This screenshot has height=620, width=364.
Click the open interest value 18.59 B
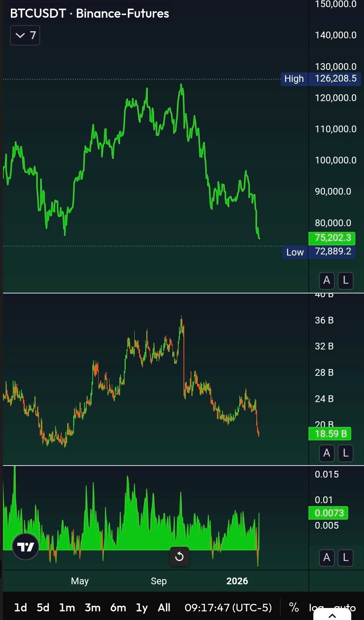(x=330, y=434)
